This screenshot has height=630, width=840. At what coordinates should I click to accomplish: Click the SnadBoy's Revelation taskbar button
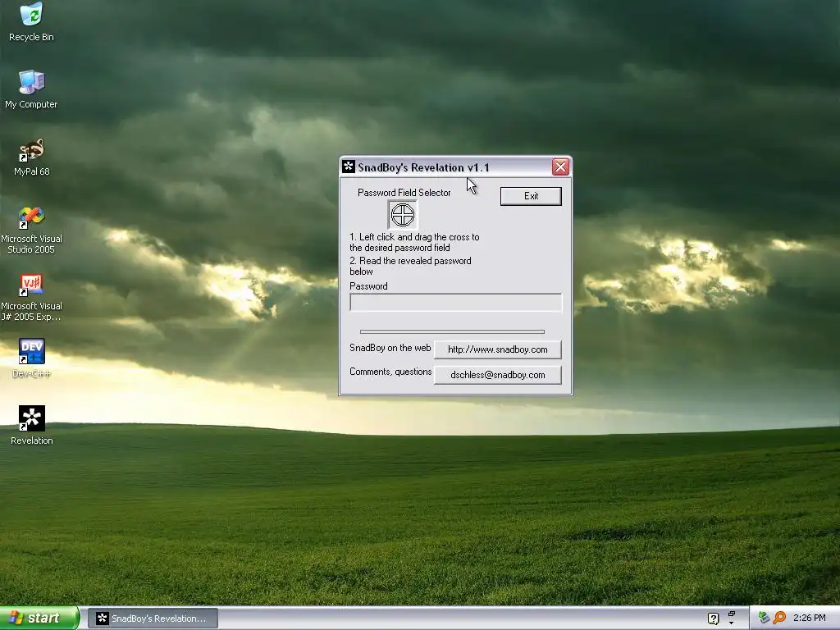coord(153,619)
